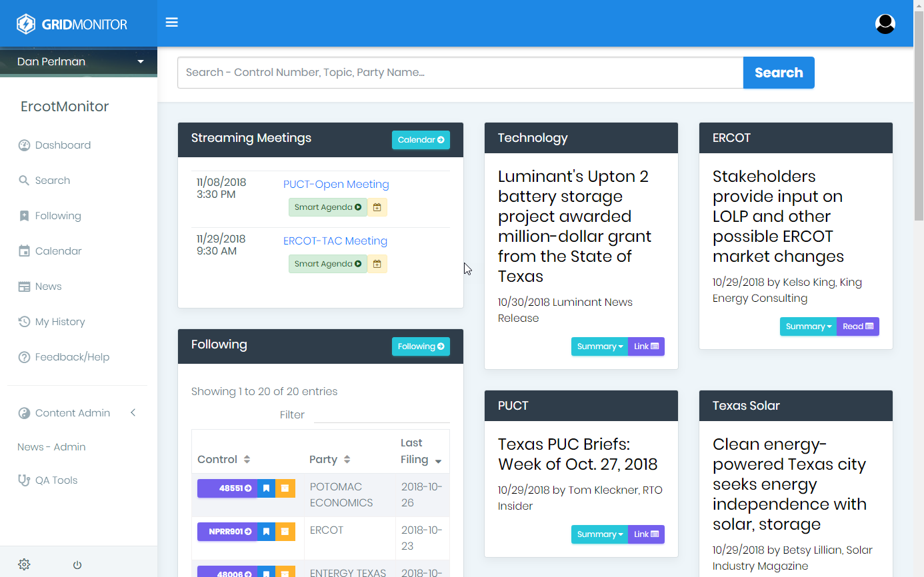Viewport: 924px width, 577px height.
Task: Click the settings gear in sidebar footer
Action: (x=24, y=564)
